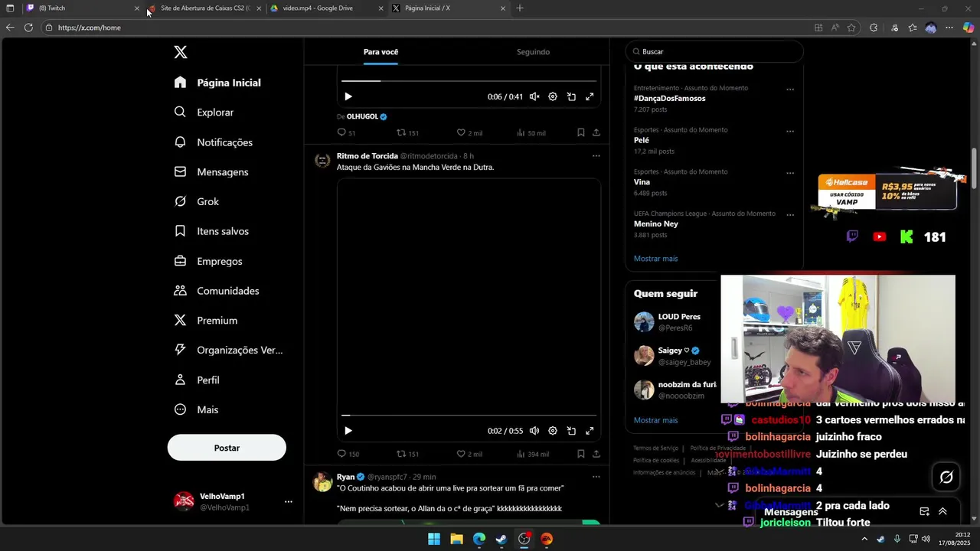The width and height of the screenshot is (980, 551).
Task: Play the Ritmo de Torcida video
Action: 348,431
